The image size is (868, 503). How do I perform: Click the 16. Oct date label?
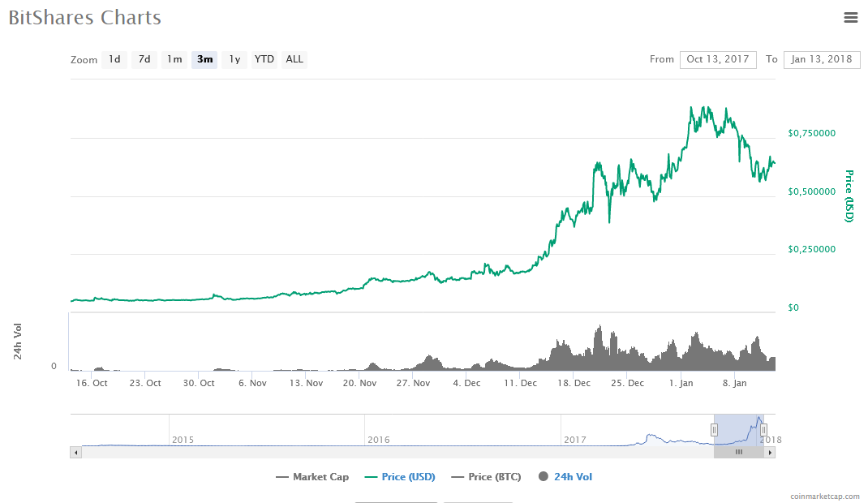[92, 383]
